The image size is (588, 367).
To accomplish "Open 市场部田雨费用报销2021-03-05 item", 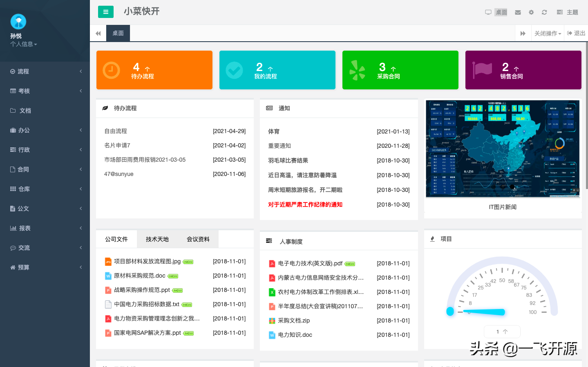I will tap(145, 160).
